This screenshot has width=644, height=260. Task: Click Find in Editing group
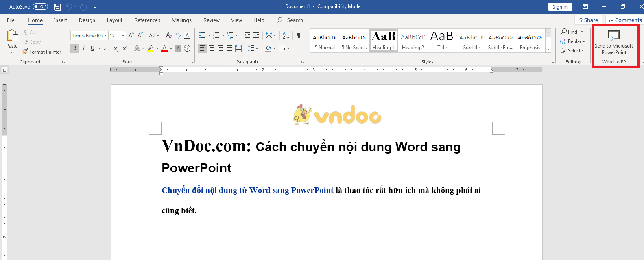(x=569, y=32)
